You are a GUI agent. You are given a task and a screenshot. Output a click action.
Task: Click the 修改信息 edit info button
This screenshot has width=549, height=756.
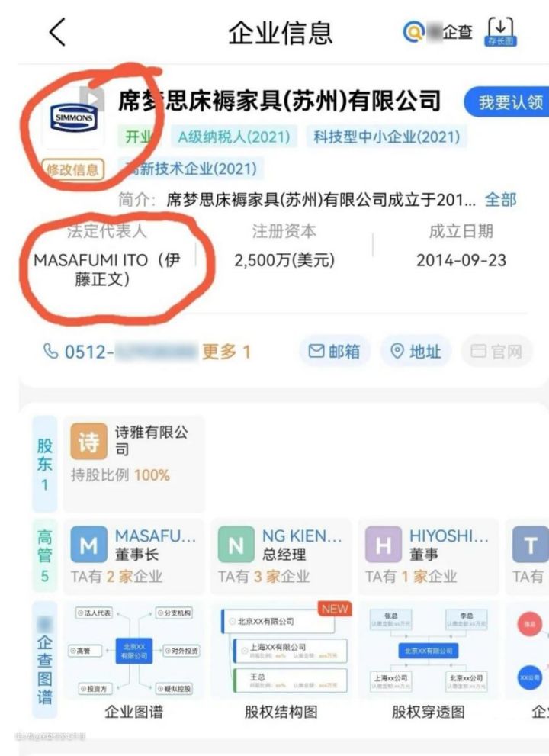tap(72, 169)
